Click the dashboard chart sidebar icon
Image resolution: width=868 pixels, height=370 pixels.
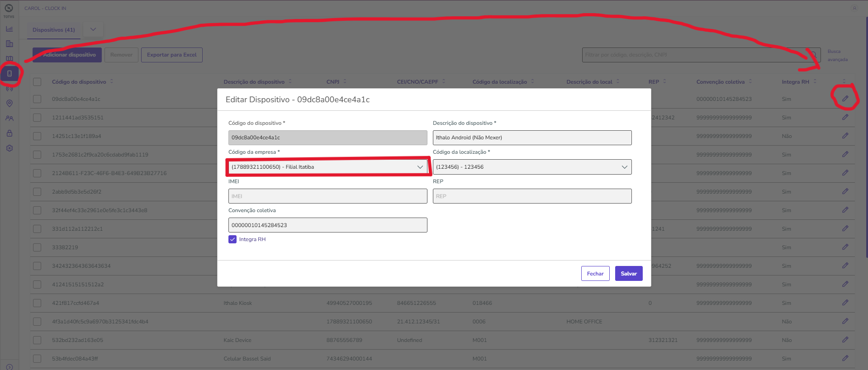pyautogui.click(x=9, y=29)
